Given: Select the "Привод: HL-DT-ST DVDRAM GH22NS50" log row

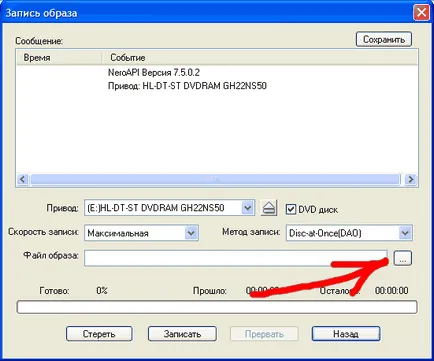Looking at the screenshot, I should pos(187,86).
